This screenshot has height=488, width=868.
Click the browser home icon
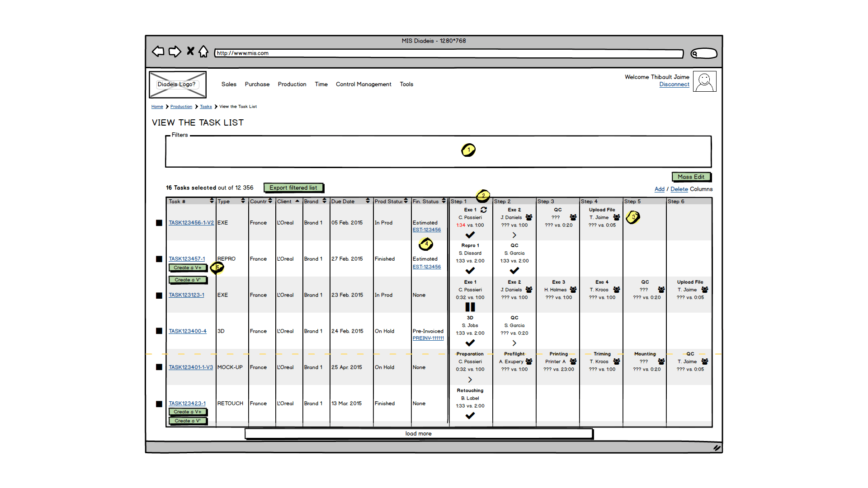(203, 52)
